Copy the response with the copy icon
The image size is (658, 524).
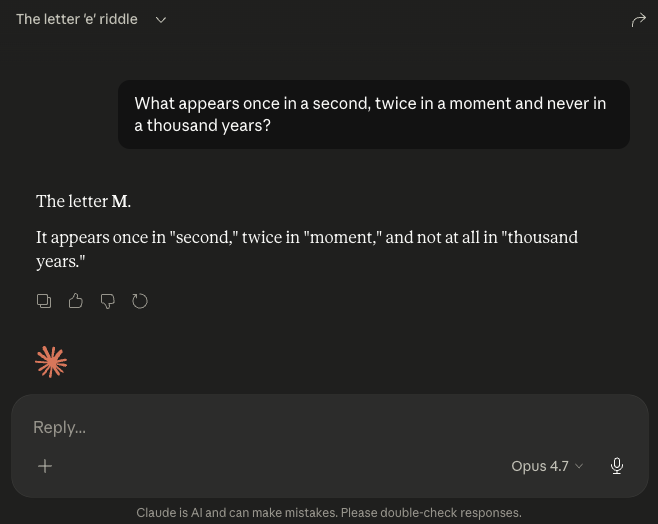[44, 301]
